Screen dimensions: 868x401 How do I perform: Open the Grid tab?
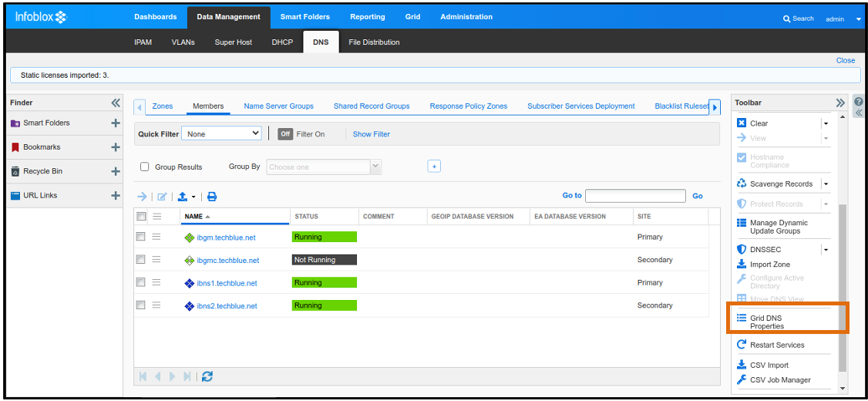coord(412,17)
